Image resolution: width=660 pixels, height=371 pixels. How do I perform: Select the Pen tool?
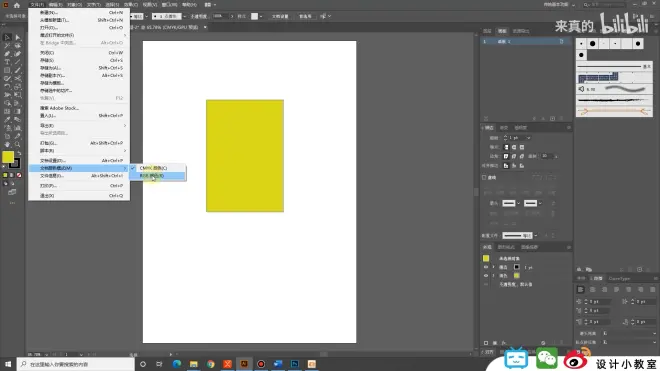pyautogui.click(x=7, y=54)
